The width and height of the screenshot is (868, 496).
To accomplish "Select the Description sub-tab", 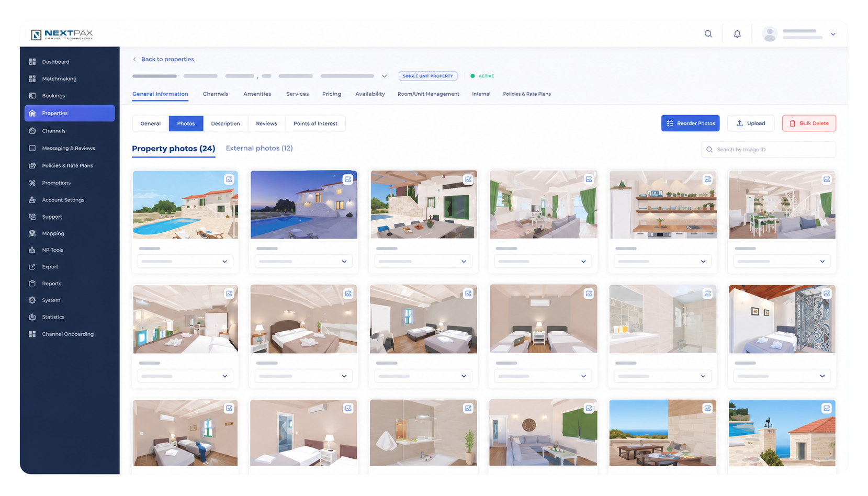I will pos(226,123).
